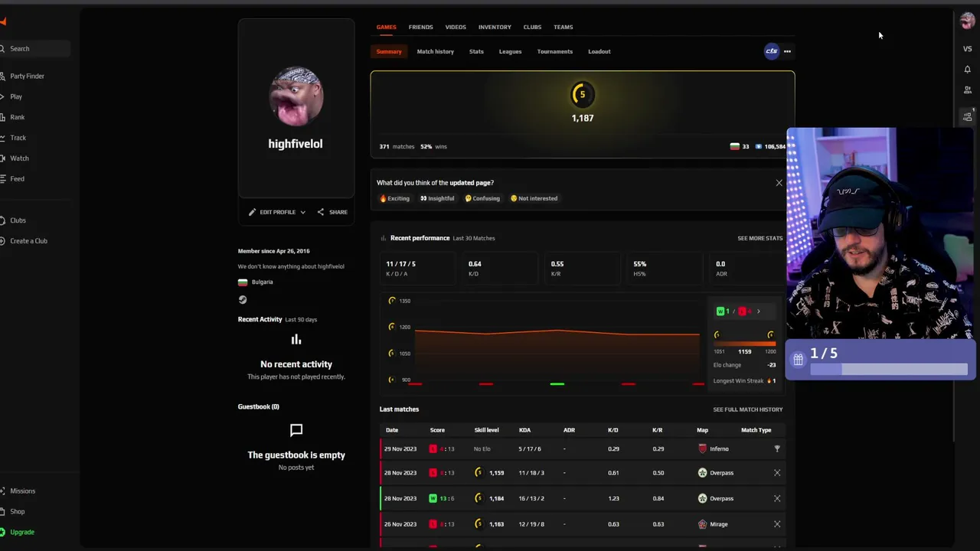Open the Shop in the sidebar
The image size is (980, 551).
[x=17, y=512]
